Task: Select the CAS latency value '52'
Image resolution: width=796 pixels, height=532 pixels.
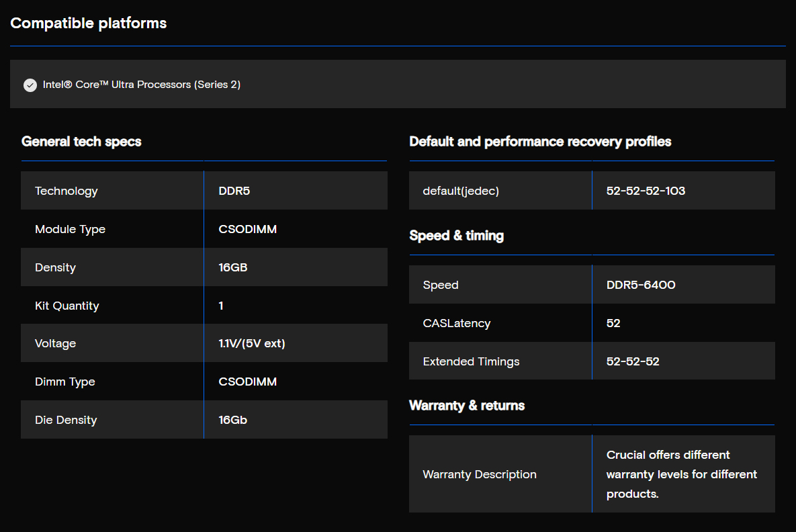Action: pyautogui.click(x=613, y=323)
